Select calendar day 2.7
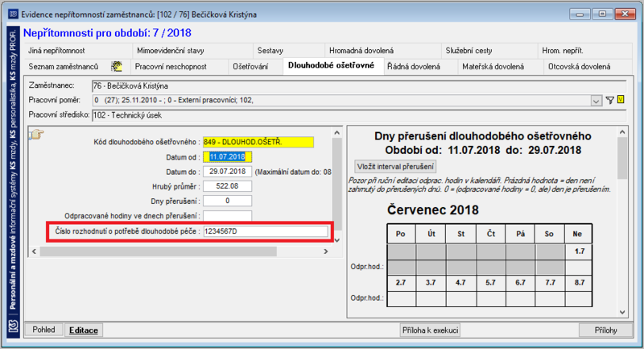The image size is (644, 349). [x=401, y=283]
